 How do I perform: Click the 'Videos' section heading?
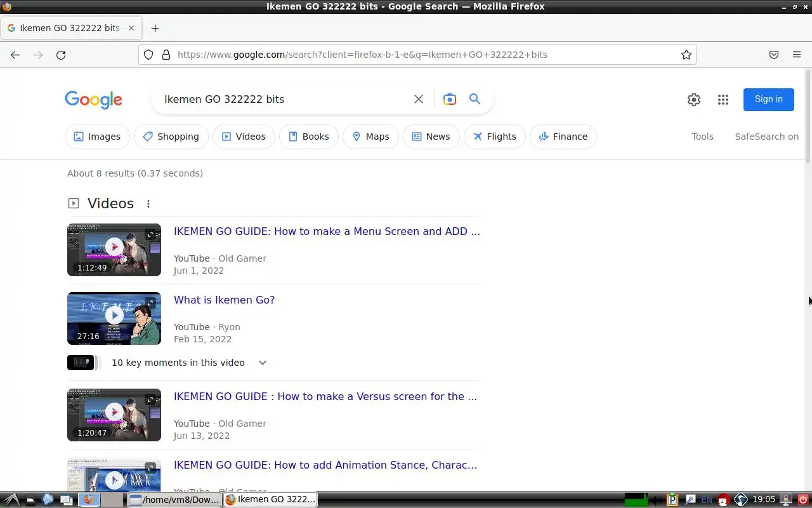(110, 204)
